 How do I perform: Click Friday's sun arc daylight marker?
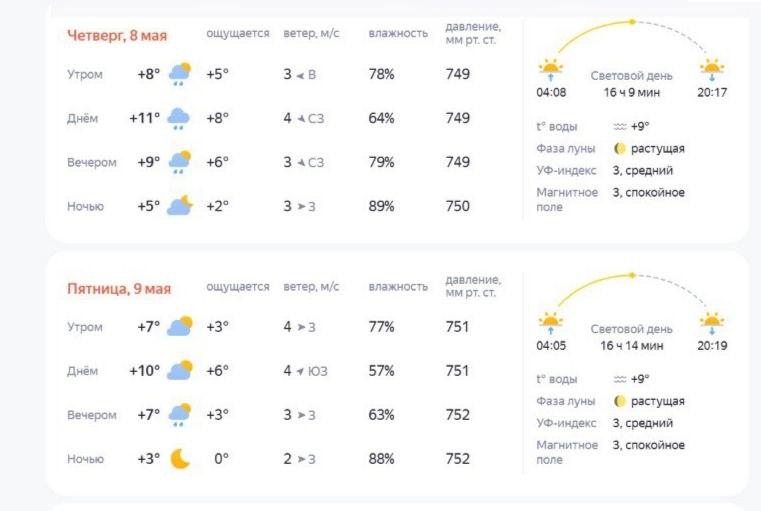click(632, 275)
